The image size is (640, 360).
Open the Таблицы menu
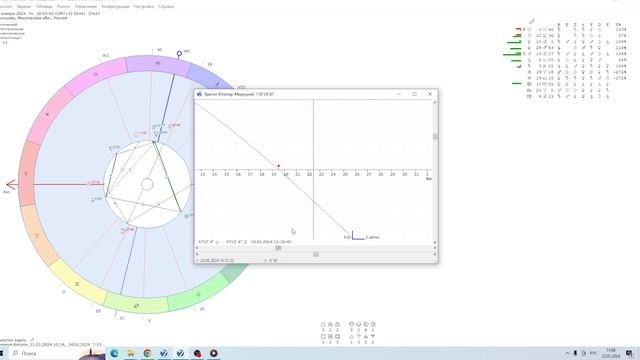tap(44, 7)
